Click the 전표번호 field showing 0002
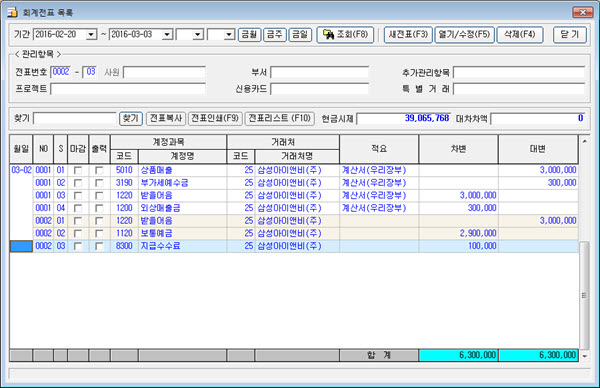The height and width of the screenshot is (388, 600). 61,72
